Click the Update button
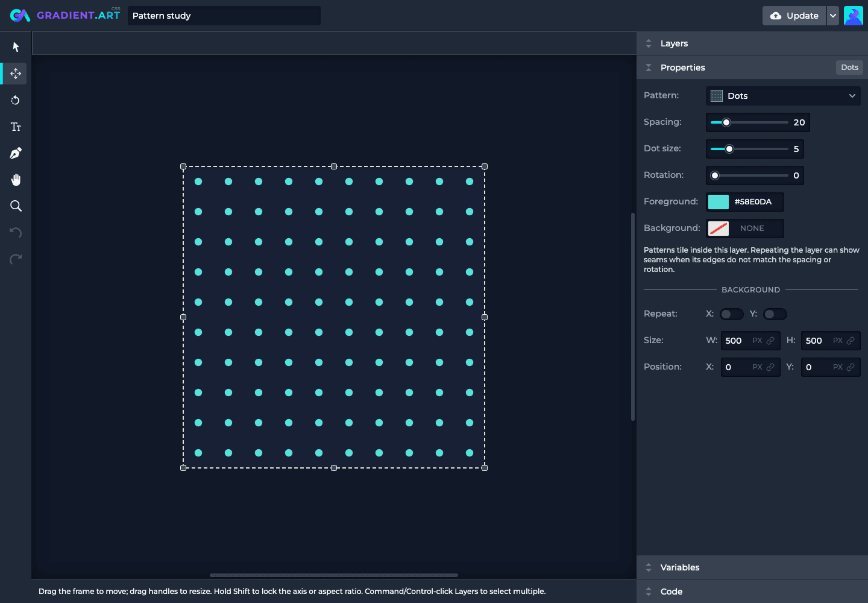Viewport: 868px width, 603px height. click(x=794, y=16)
